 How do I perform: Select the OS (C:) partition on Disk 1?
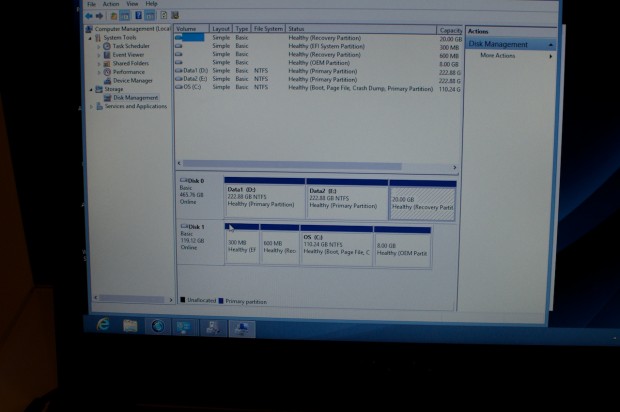click(336, 246)
